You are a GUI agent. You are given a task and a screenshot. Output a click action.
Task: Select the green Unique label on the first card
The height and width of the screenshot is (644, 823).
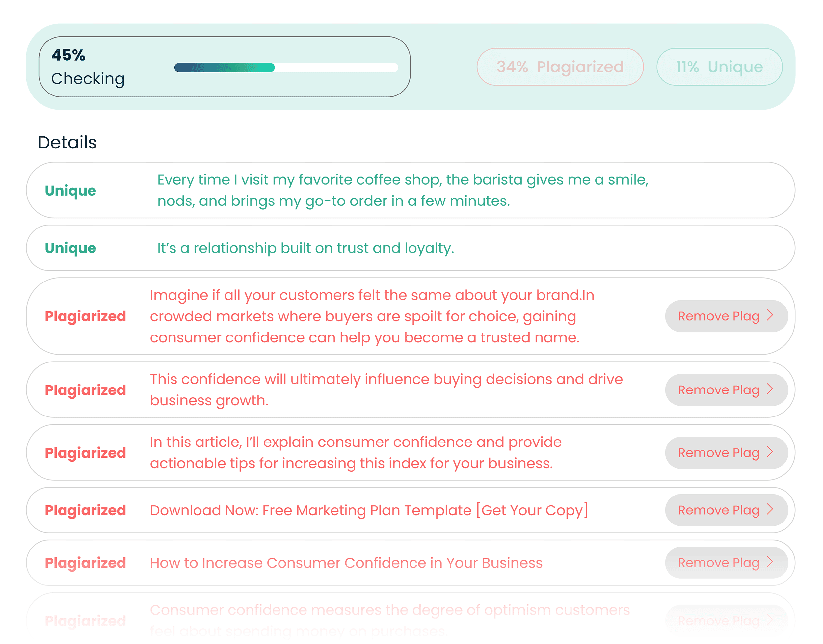coord(70,190)
